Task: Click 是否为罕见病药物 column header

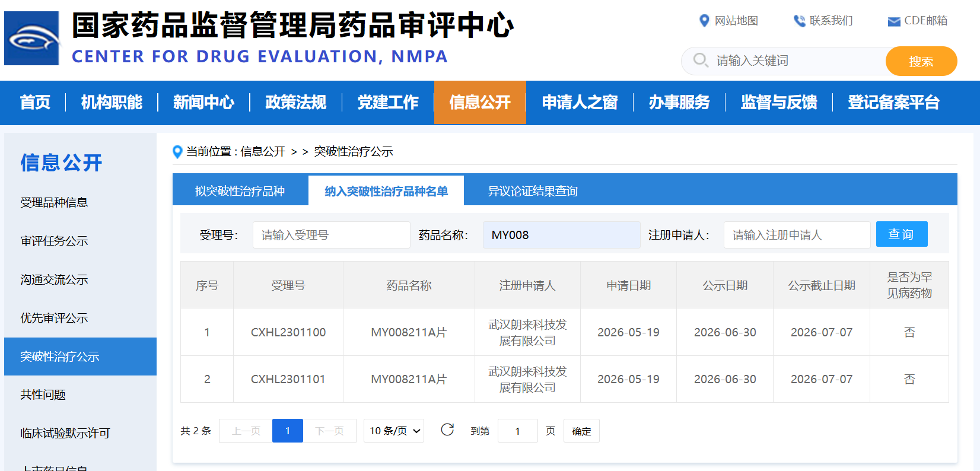Action: point(909,285)
